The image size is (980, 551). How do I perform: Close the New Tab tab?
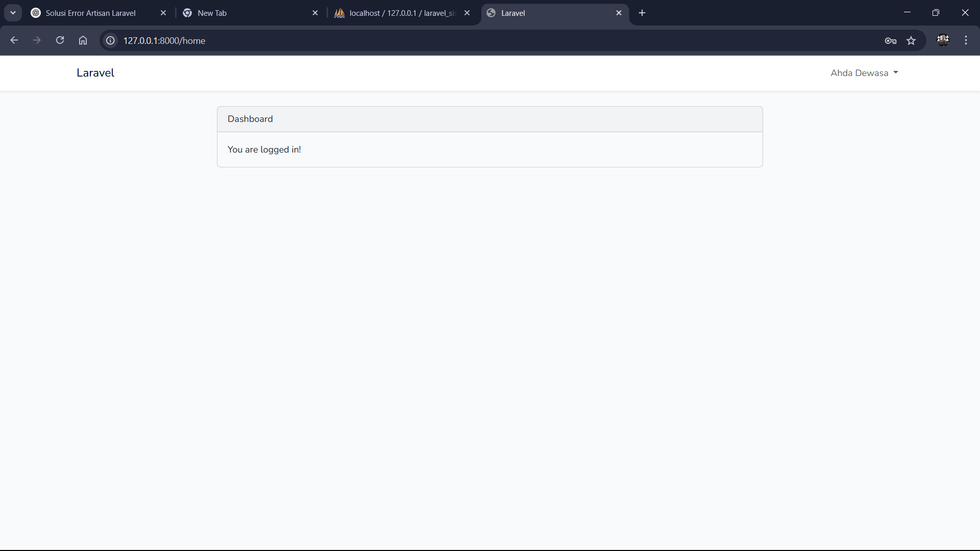(x=315, y=13)
